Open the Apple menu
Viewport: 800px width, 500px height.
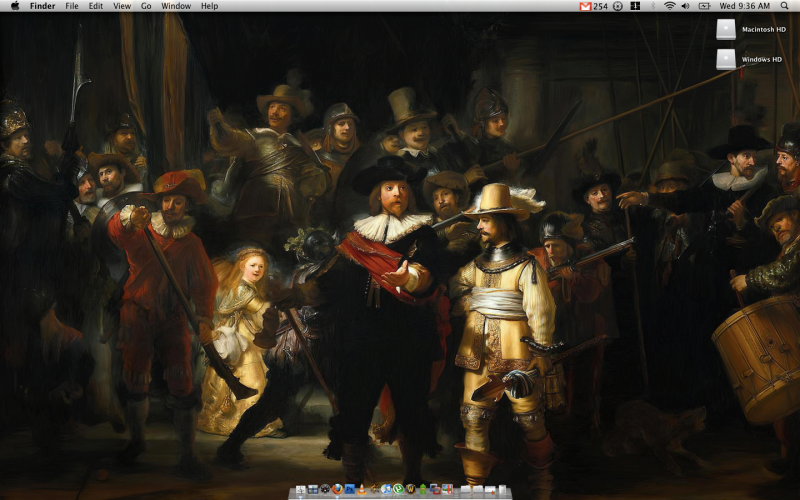pyautogui.click(x=15, y=6)
